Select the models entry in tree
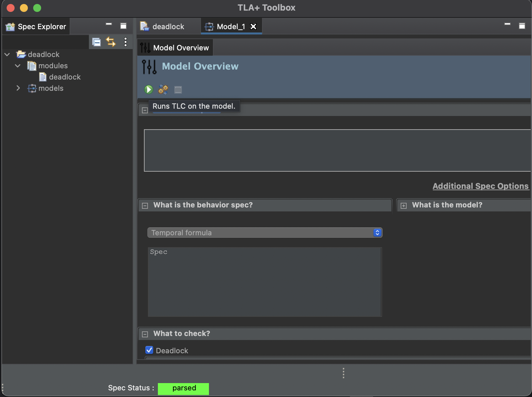 51,88
